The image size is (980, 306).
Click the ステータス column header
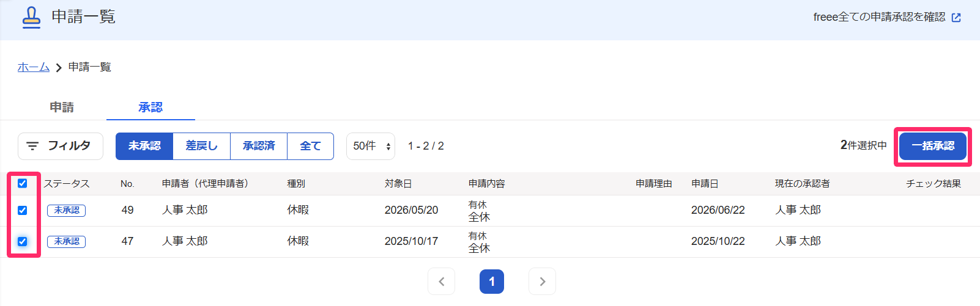67,183
